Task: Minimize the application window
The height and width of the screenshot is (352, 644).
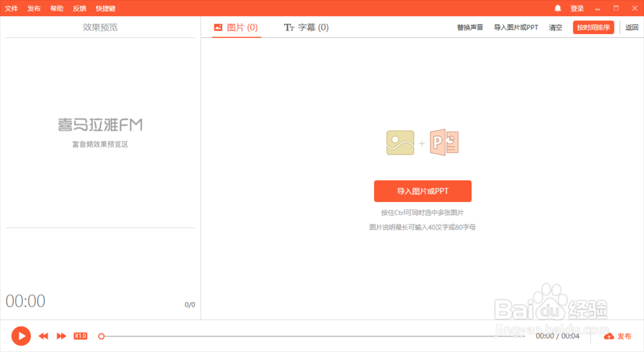Action: tap(598, 8)
